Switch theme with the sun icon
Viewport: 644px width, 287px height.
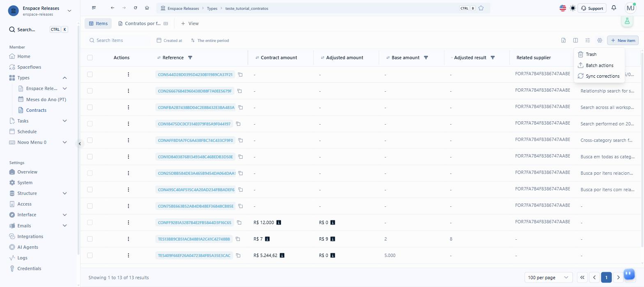573,8
